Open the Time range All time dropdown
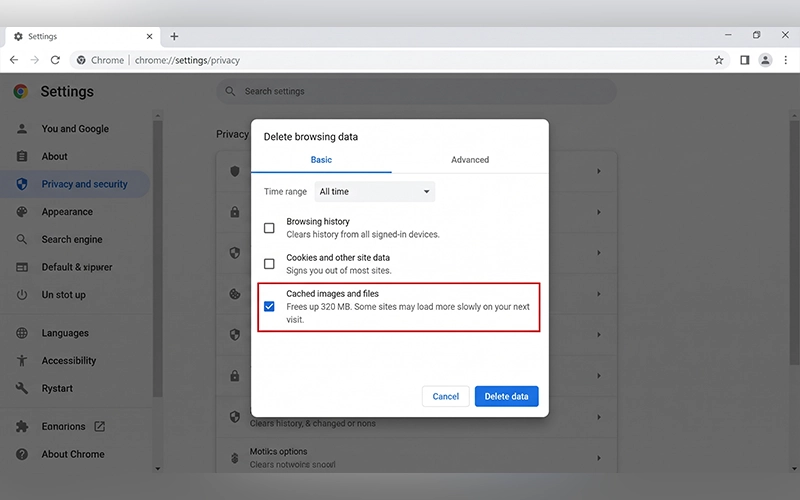800x500 pixels. click(x=374, y=191)
